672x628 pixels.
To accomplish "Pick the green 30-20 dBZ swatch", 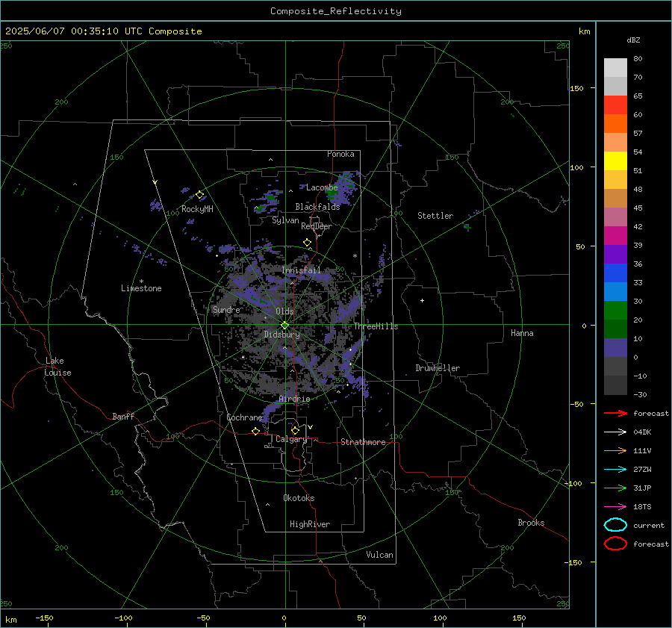I will tap(615, 311).
